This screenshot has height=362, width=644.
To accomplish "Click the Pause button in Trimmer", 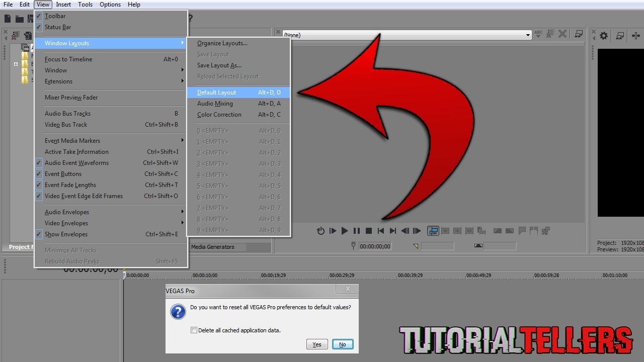I will [x=357, y=231].
